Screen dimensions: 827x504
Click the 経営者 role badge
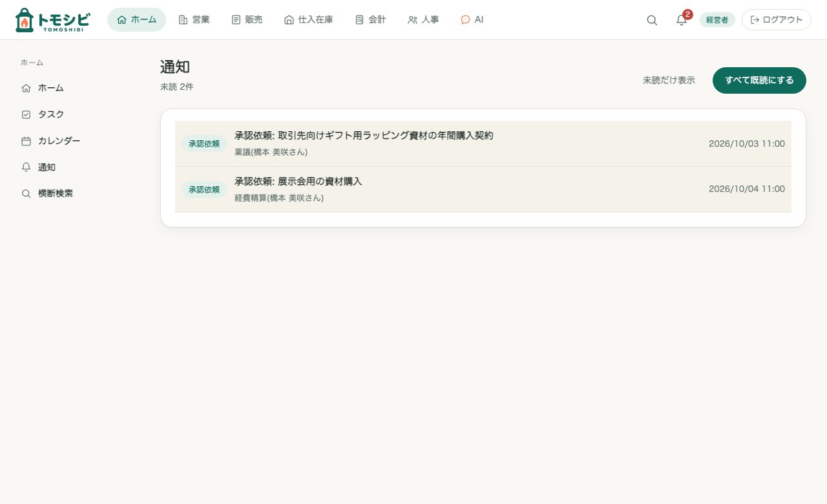click(x=717, y=20)
